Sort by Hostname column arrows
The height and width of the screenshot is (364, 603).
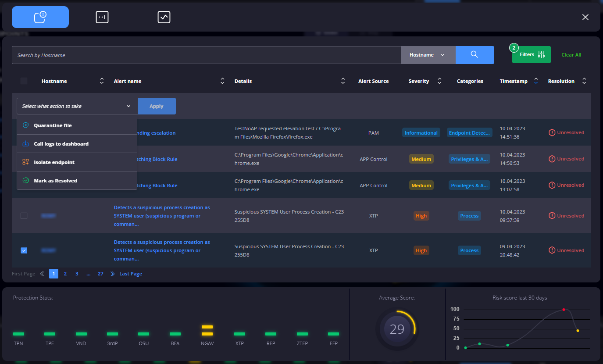coord(102,81)
